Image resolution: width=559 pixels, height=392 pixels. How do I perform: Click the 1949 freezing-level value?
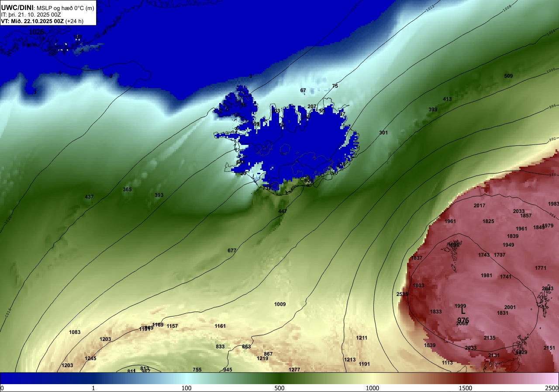coord(508,245)
